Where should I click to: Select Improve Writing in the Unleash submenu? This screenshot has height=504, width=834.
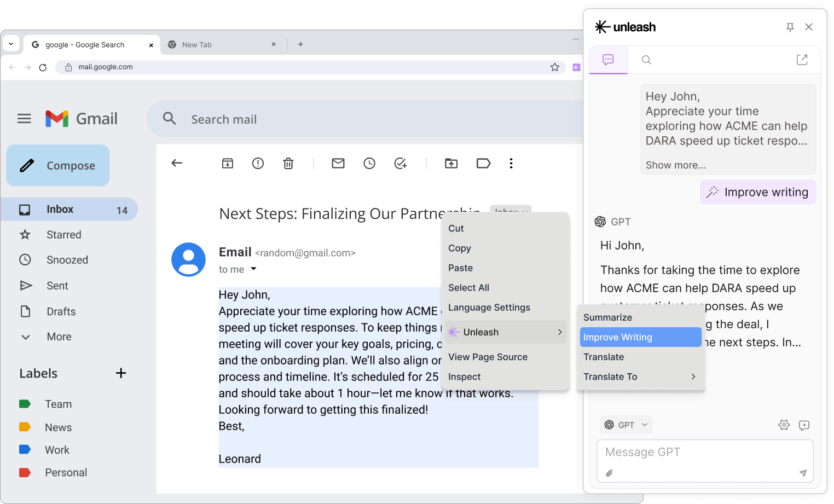click(x=640, y=337)
